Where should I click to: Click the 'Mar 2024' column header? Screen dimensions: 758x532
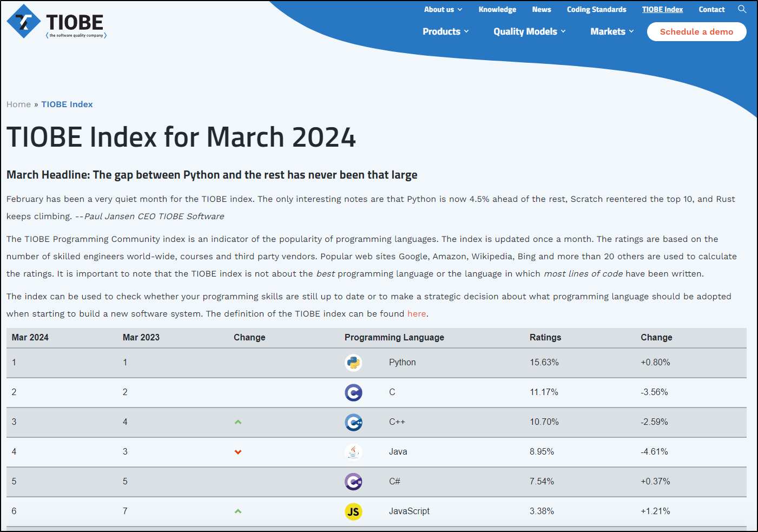30,337
